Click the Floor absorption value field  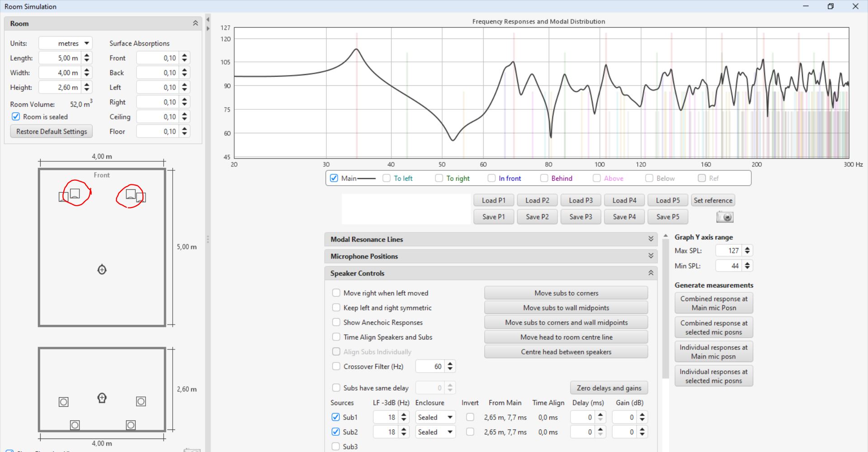coord(158,132)
